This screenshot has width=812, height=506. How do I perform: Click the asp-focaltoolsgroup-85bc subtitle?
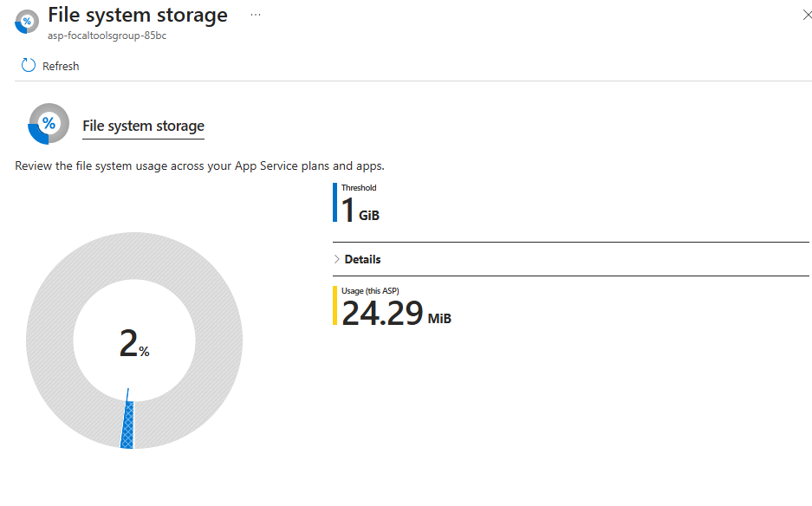coord(107,36)
